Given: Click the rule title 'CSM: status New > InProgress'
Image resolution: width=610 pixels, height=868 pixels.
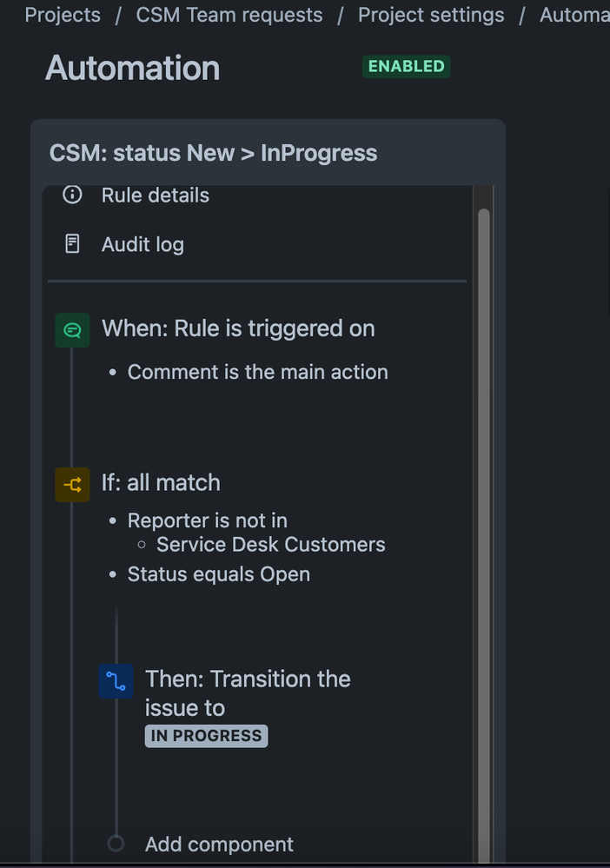Looking at the screenshot, I should point(213,152).
